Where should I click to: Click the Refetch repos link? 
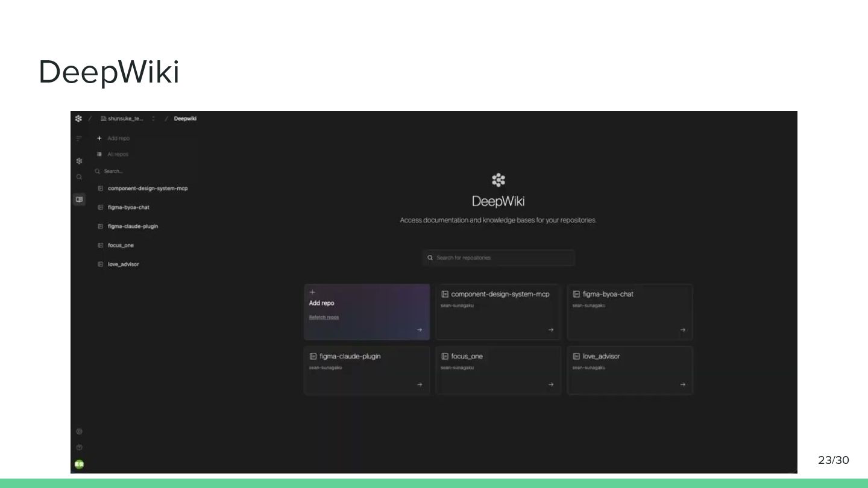point(324,318)
